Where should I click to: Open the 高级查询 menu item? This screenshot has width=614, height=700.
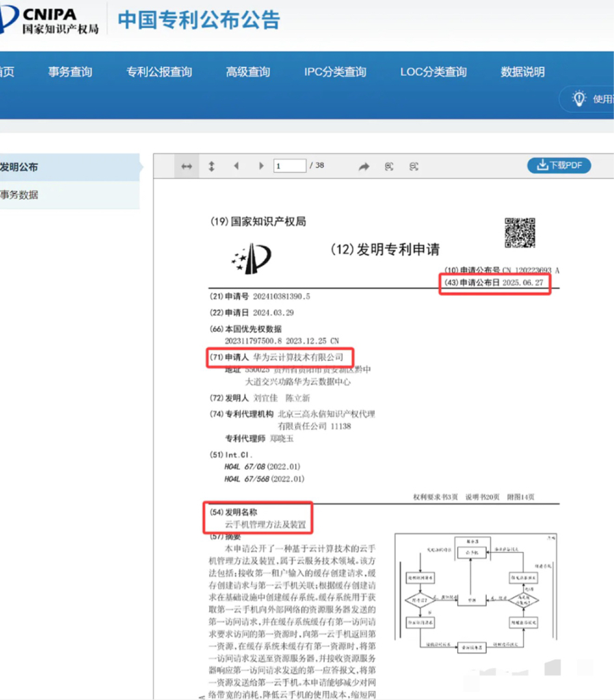point(248,72)
